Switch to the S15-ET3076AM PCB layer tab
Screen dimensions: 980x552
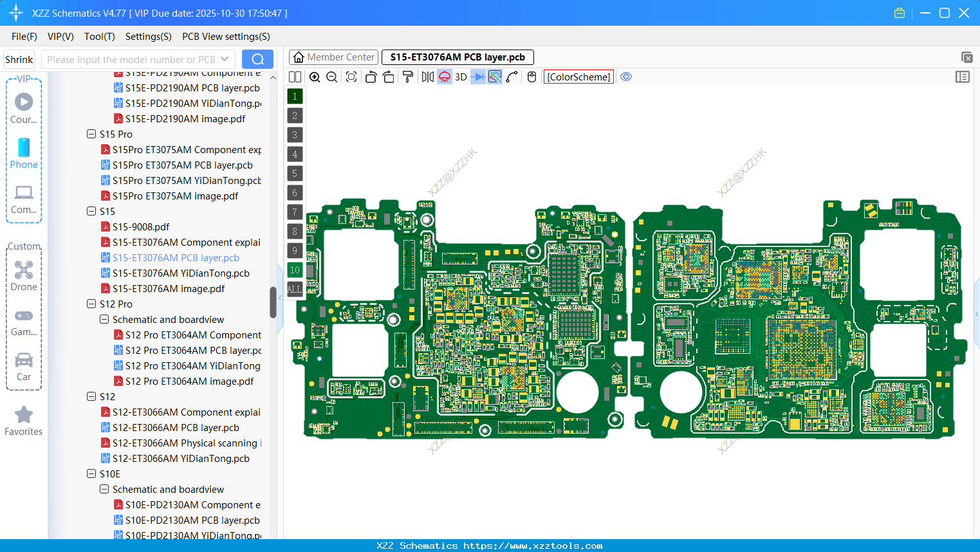(x=458, y=57)
